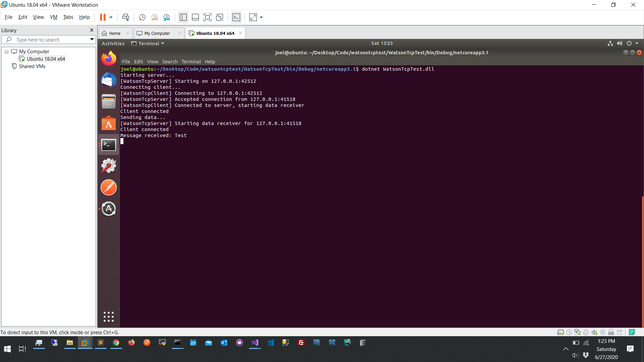Viewport: 644px width, 362px height.
Task: Launch Ubuntu Software from the dock
Action: pyautogui.click(x=108, y=123)
